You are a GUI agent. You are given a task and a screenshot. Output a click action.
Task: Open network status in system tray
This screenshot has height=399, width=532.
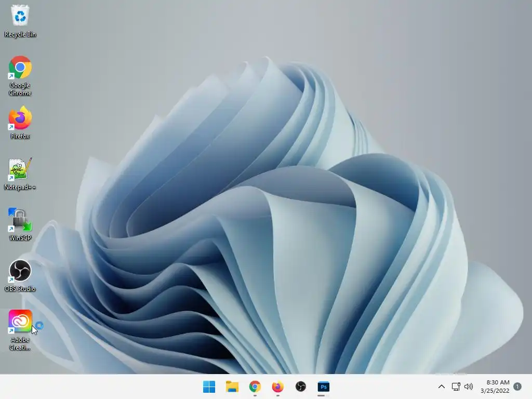(x=456, y=387)
